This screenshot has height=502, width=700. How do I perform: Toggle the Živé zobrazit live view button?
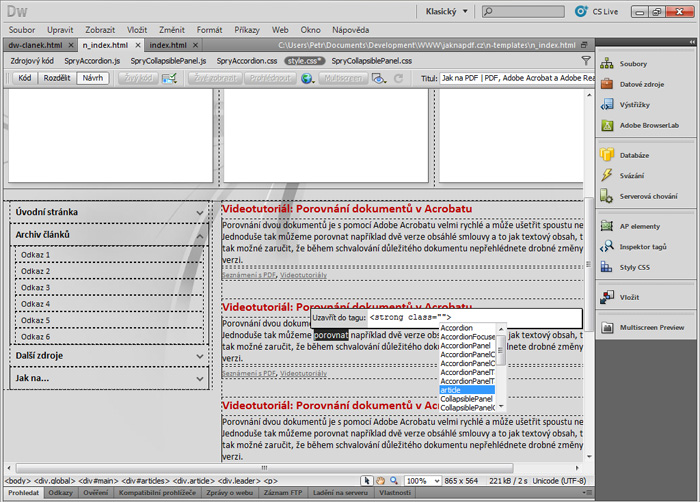click(x=215, y=79)
